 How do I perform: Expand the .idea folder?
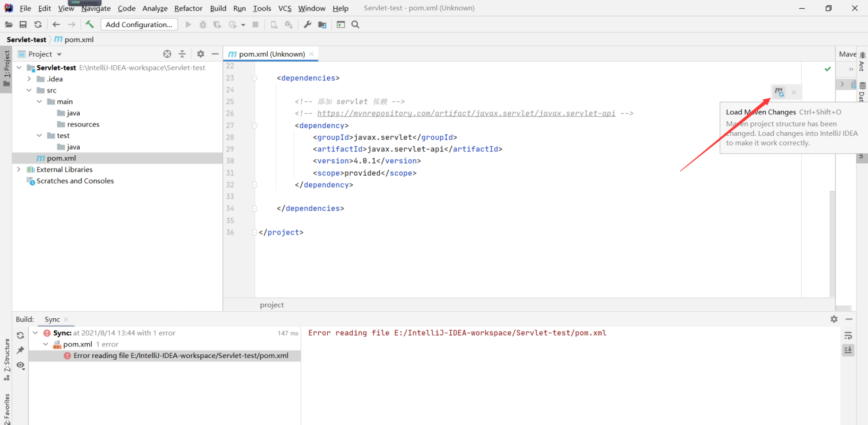point(29,79)
